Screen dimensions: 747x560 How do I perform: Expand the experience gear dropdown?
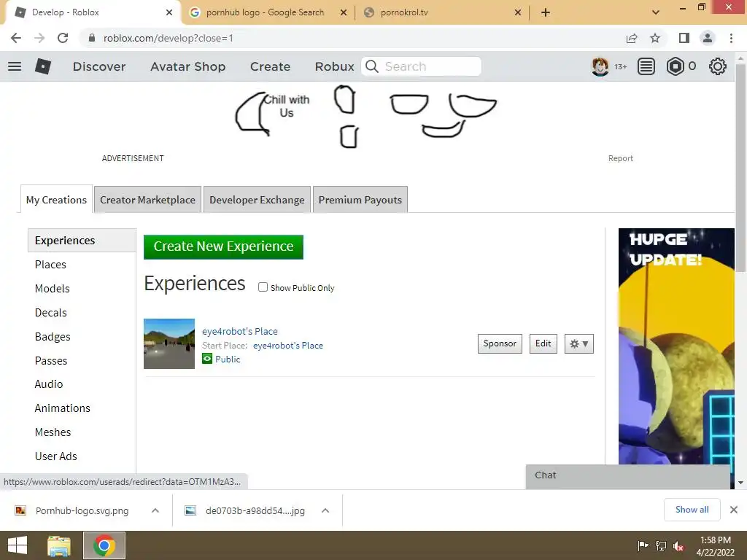(578, 344)
